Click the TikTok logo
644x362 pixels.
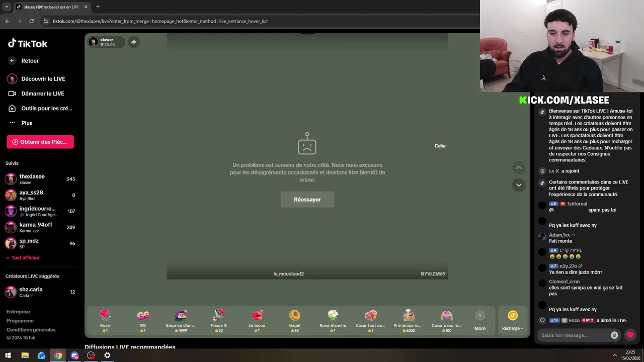pos(28,44)
